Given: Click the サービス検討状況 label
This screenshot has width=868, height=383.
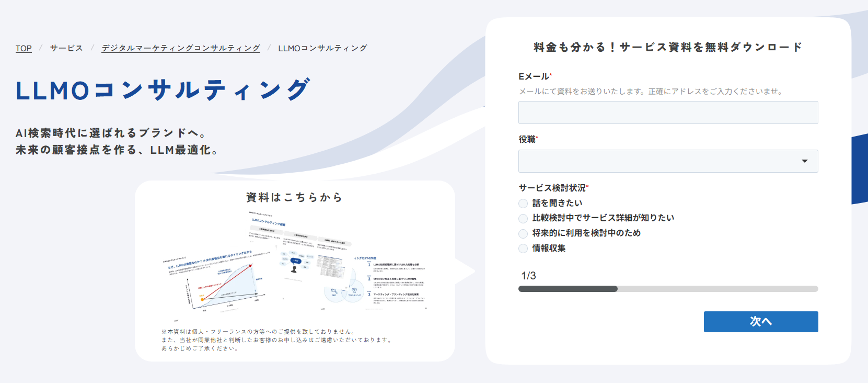Looking at the screenshot, I should click(x=553, y=188).
